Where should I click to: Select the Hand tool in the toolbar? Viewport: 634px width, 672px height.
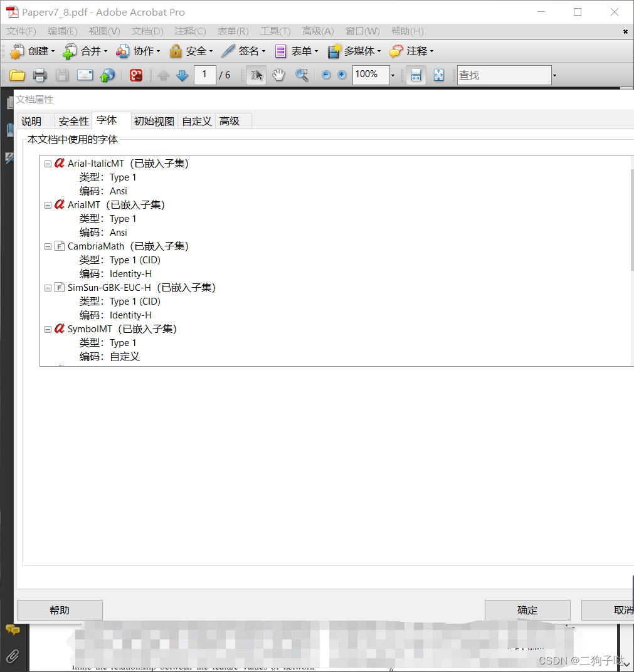278,75
